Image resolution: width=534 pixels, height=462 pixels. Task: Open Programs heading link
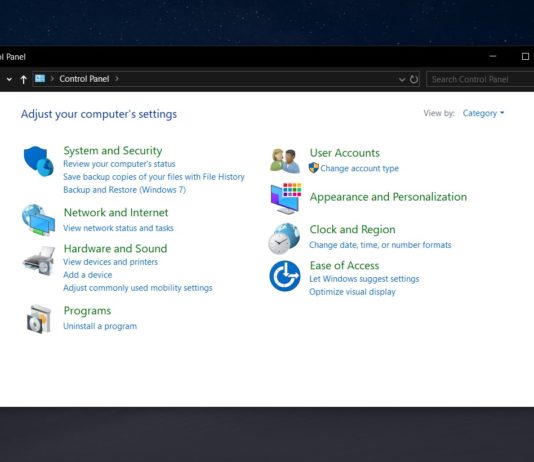click(88, 310)
